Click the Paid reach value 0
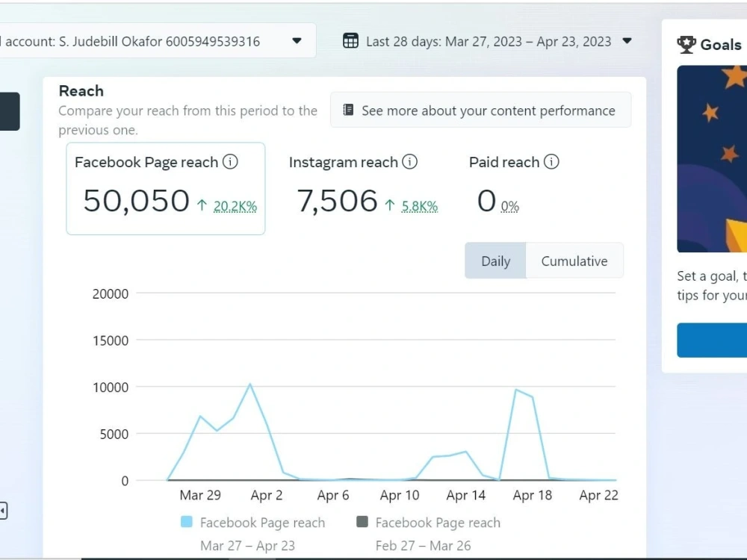The height and width of the screenshot is (560, 747). [x=486, y=200]
